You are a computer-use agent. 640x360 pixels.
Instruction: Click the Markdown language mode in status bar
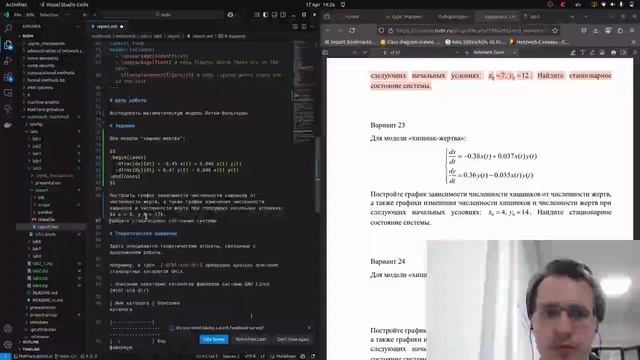click(x=285, y=356)
